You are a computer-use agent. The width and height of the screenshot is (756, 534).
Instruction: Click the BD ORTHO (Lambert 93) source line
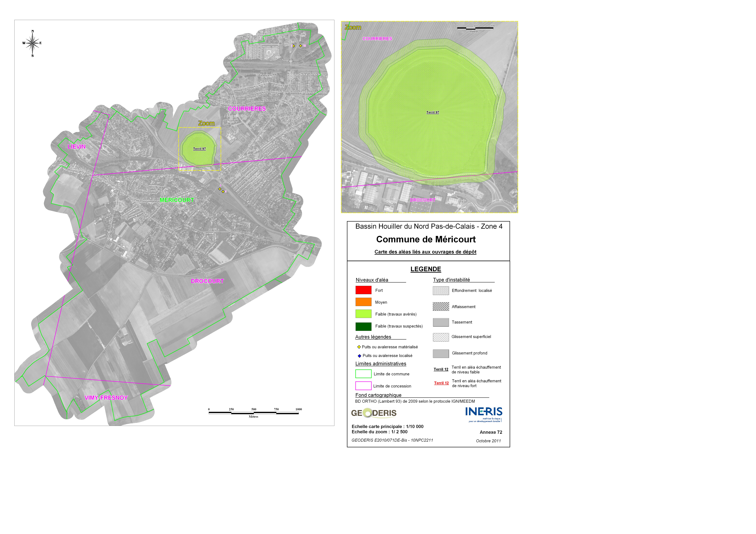415,401
